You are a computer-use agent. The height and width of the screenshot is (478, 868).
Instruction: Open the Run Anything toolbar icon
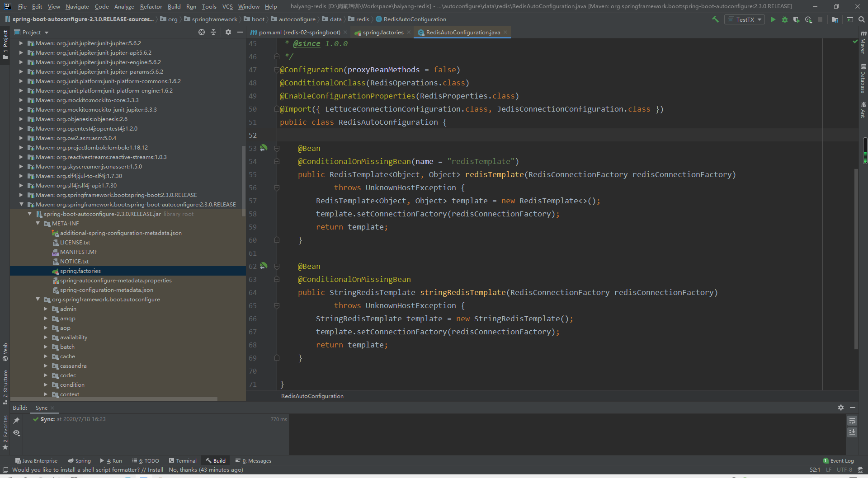pos(850,19)
